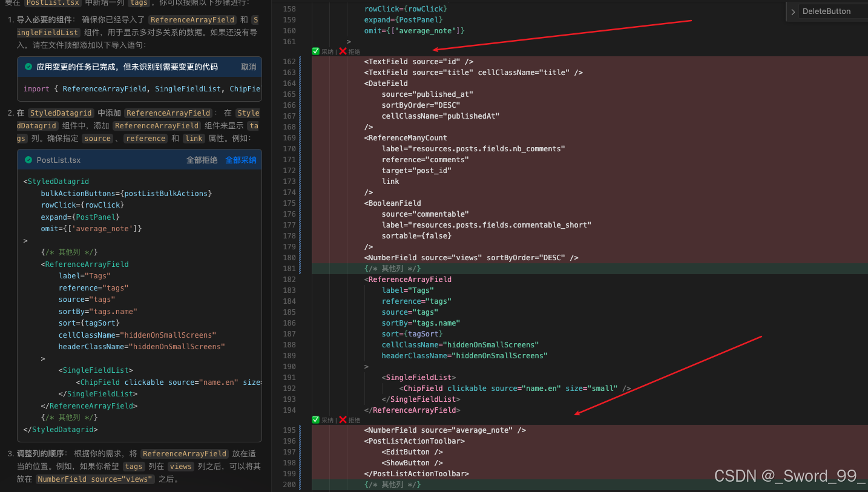
Task: Click the PostList.tsx file name in chat card
Action: 59,160
